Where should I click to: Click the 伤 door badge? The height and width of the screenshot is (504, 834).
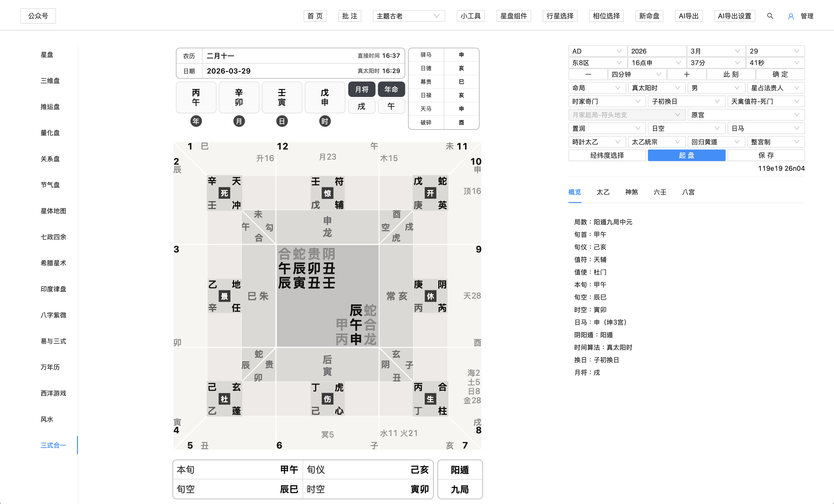pos(327,399)
